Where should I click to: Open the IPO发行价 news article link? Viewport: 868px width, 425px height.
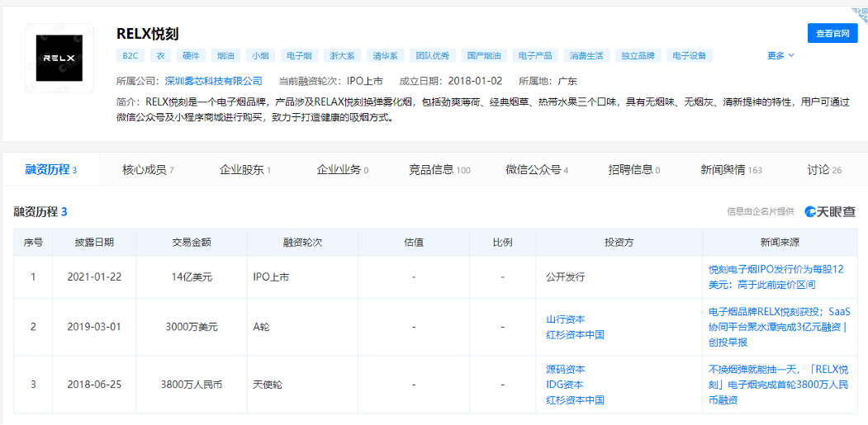[776, 276]
